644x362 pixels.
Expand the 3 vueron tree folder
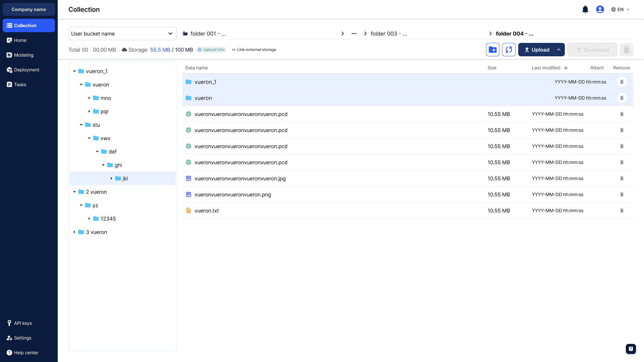click(74, 232)
